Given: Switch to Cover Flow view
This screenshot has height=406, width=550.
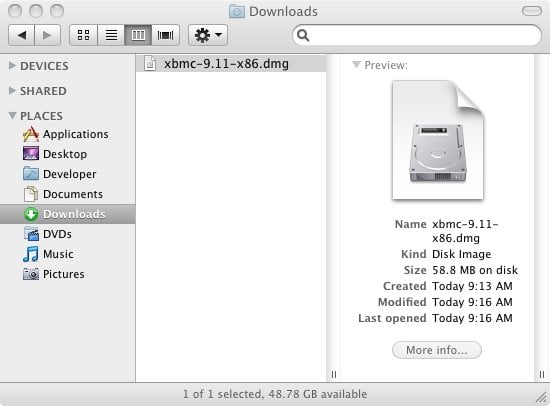Looking at the screenshot, I should pyautogui.click(x=166, y=35).
